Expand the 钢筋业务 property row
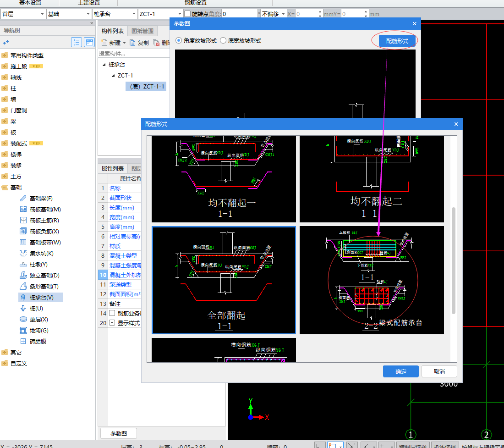 point(112,313)
